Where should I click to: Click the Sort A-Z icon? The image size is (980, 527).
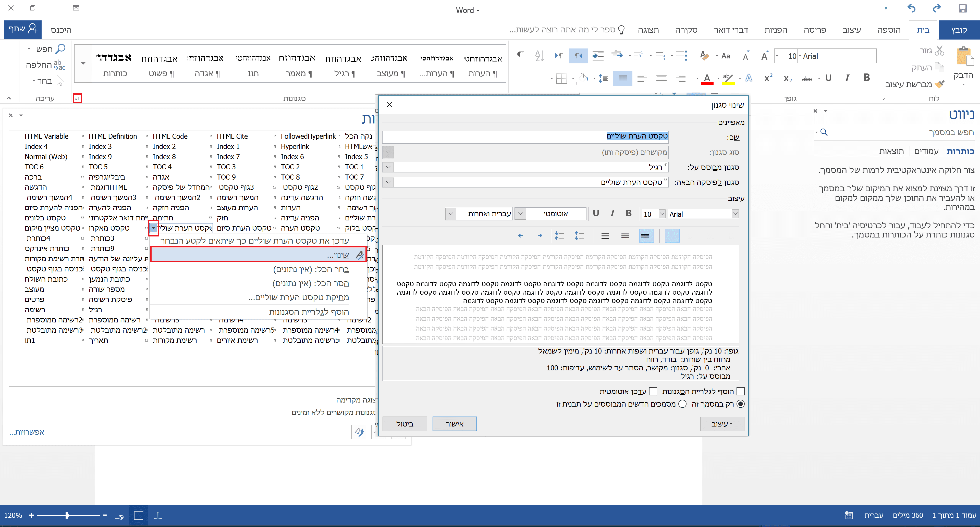[539, 56]
